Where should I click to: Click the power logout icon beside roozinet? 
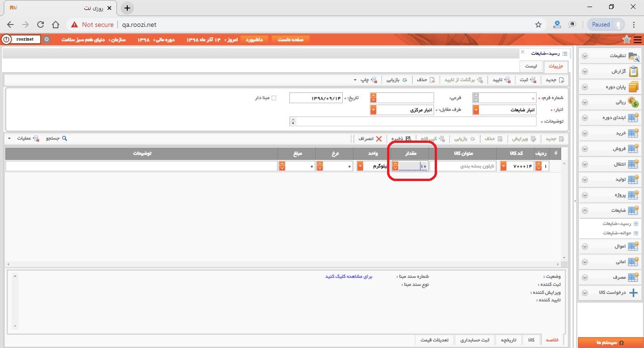pos(6,40)
